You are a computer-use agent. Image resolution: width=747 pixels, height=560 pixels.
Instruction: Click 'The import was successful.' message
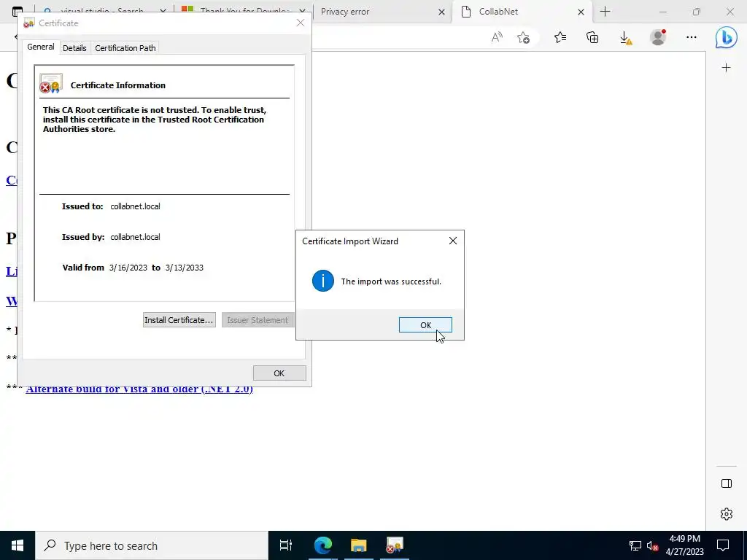pyautogui.click(x=391, y=281)
